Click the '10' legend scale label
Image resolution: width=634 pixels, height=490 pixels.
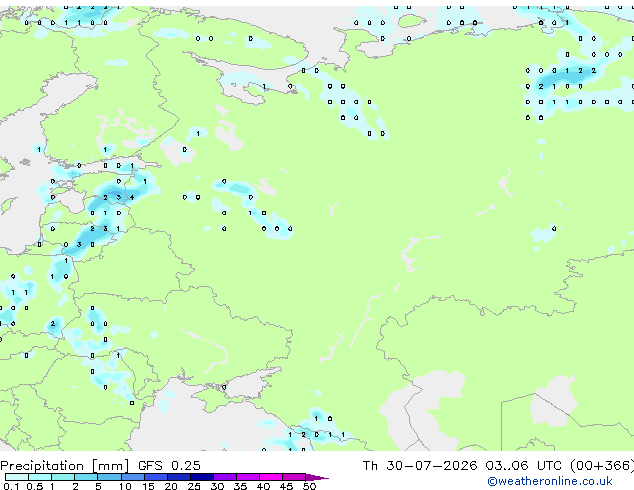pyautogui.click(x=125, y=486)
